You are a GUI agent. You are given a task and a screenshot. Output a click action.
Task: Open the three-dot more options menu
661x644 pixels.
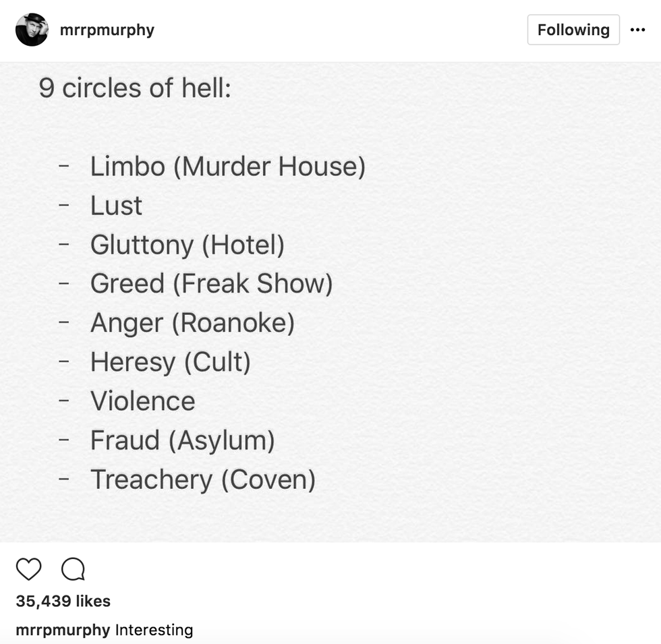pyautogui.click(x=637, y=30)
